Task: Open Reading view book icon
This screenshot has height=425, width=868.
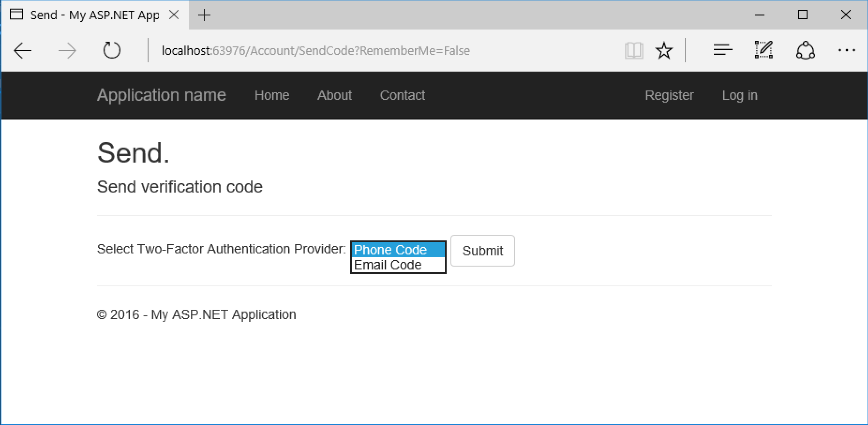Action: coord(634,50)
